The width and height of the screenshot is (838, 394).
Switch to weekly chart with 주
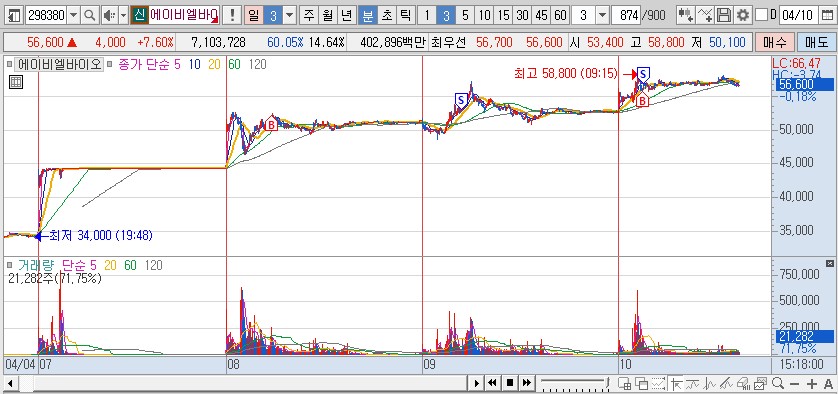308,15
